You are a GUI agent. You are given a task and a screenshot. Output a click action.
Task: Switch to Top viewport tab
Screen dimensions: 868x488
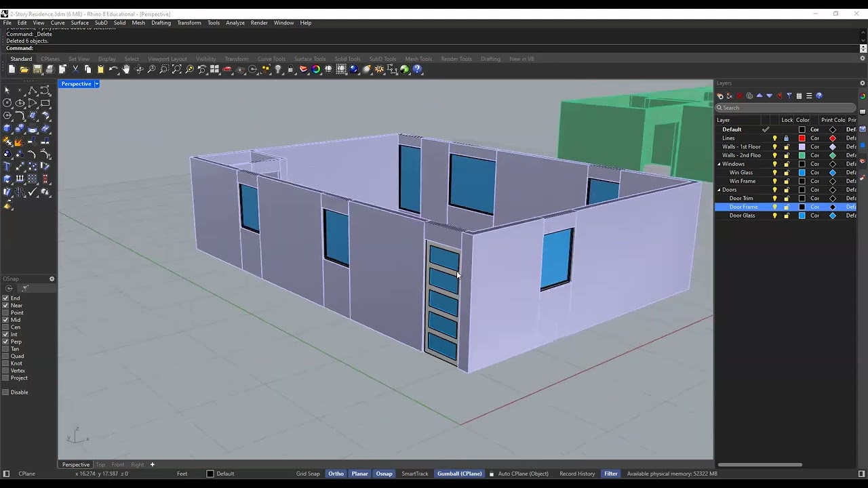point(100,465)
